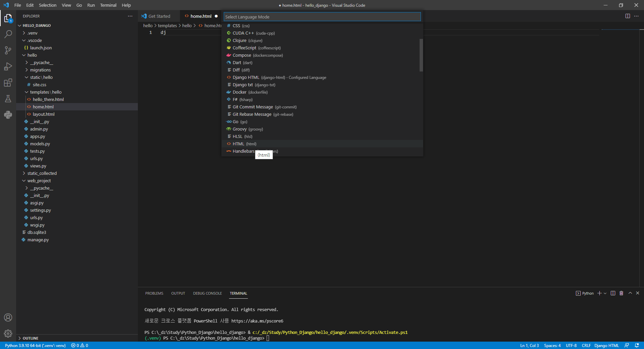
Task: Open the File menu
Action: pos(18,5)
